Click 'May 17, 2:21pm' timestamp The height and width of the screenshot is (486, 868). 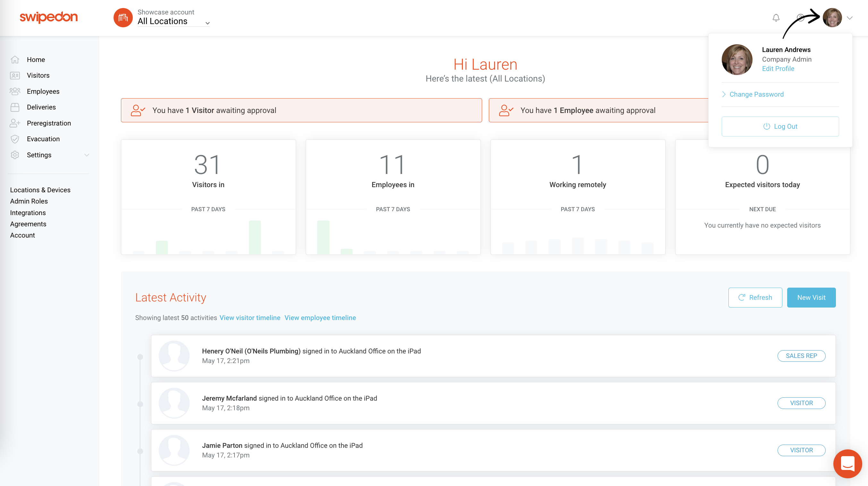point(226,361)
